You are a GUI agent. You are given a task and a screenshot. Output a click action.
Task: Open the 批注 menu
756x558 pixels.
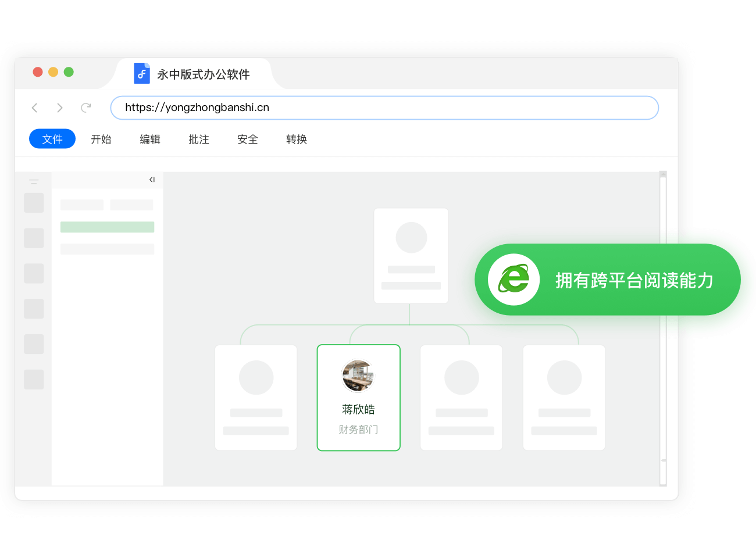coord(199,139)
